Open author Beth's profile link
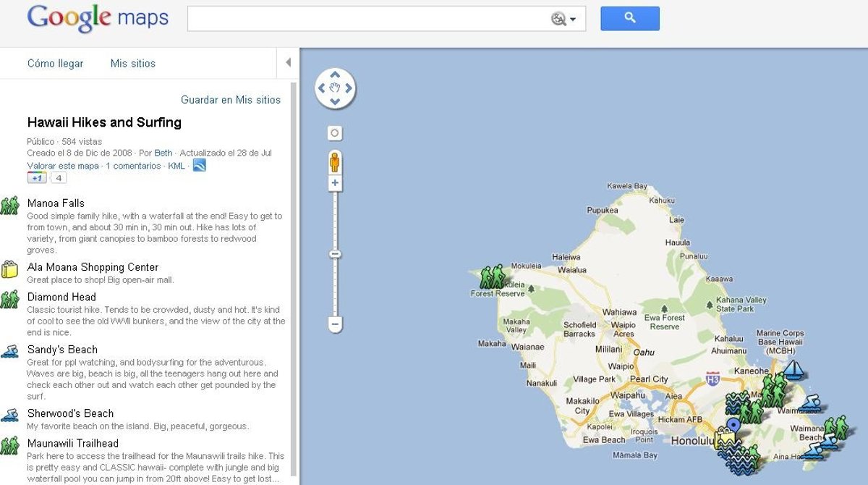Screen dimensions: 868x485 (163, 153)
